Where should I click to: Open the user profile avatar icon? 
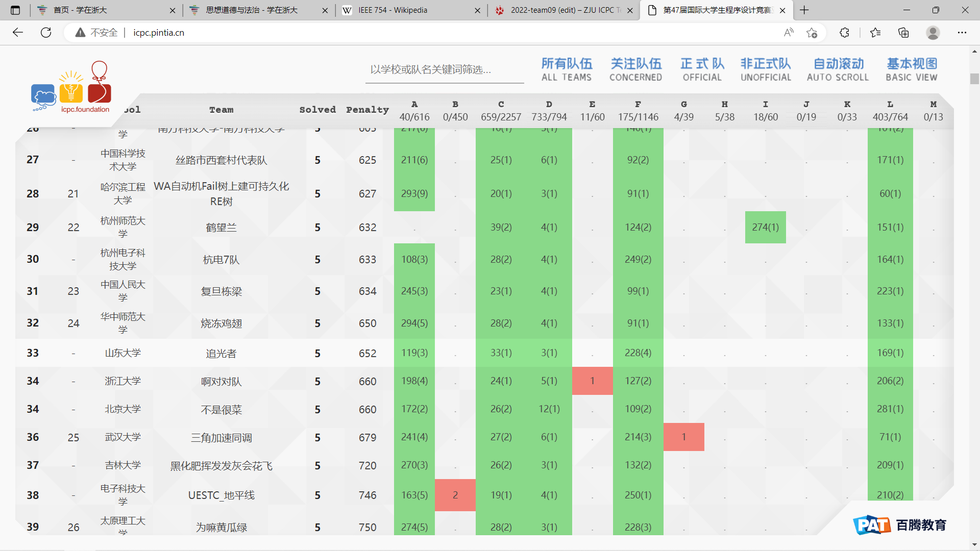point(933,33)
